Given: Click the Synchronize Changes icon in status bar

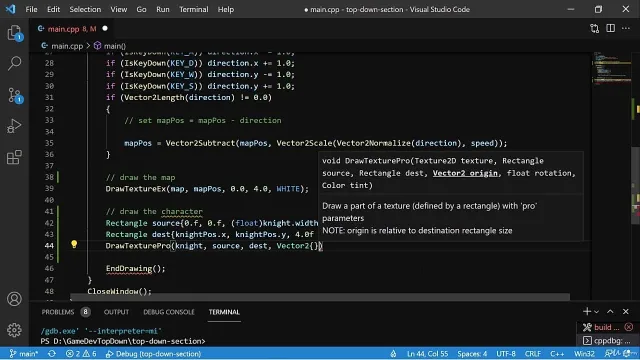Looking at the screenshot, I should pos(52,353).
